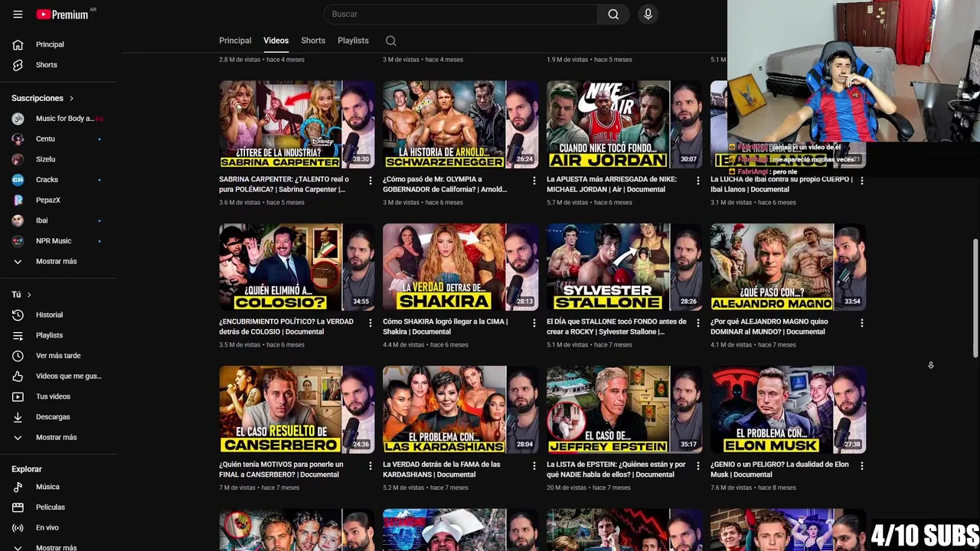Play the Elon Musk thumbnail
Viewport: 980px width, 551px height.
(788, 409)
